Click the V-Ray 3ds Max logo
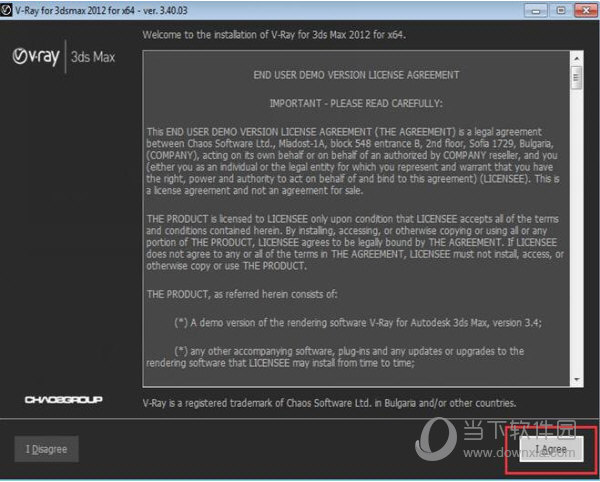 click(64, 57)
